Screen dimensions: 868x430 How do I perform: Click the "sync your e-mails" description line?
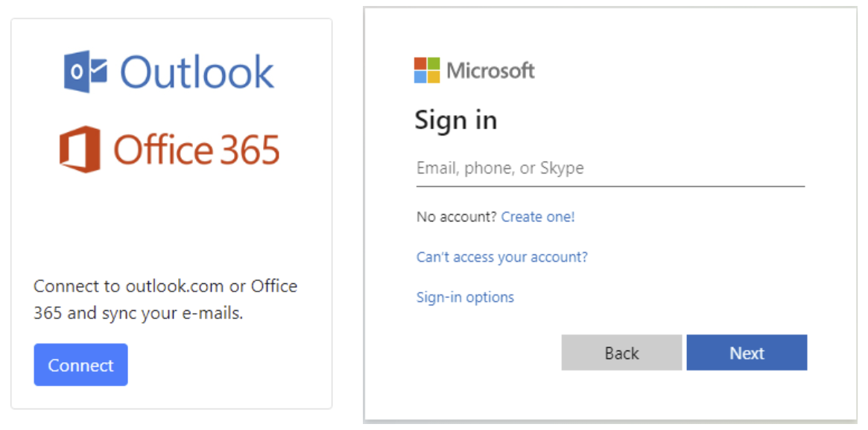coord(138,313)
